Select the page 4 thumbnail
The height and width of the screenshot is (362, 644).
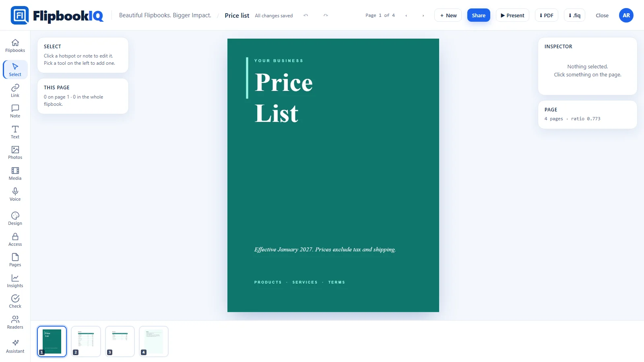click(x=154, y=341)
